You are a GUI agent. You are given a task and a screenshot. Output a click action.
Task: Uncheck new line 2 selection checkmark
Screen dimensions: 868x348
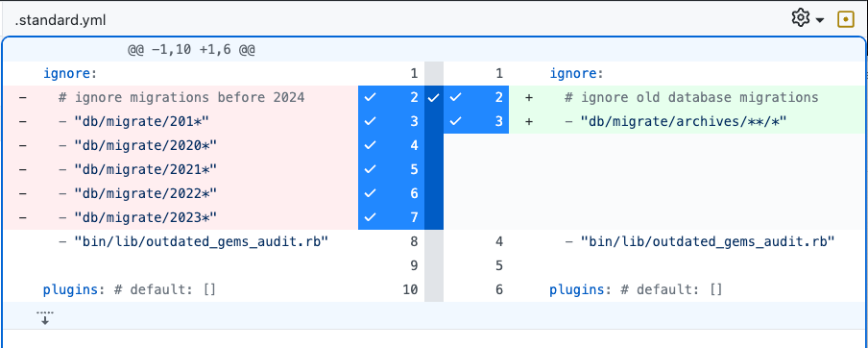(x=455, y=97)
